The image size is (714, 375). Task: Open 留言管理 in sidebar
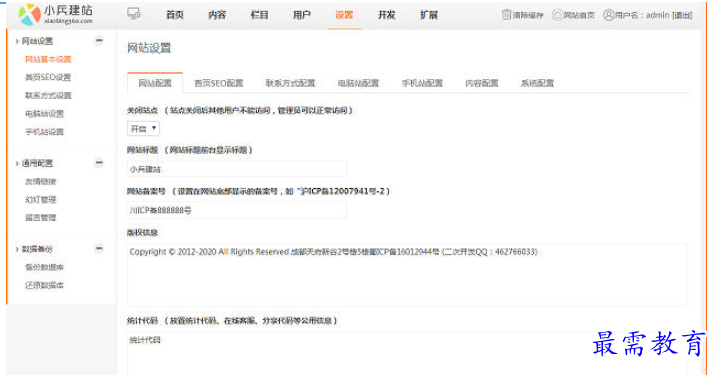41,218
